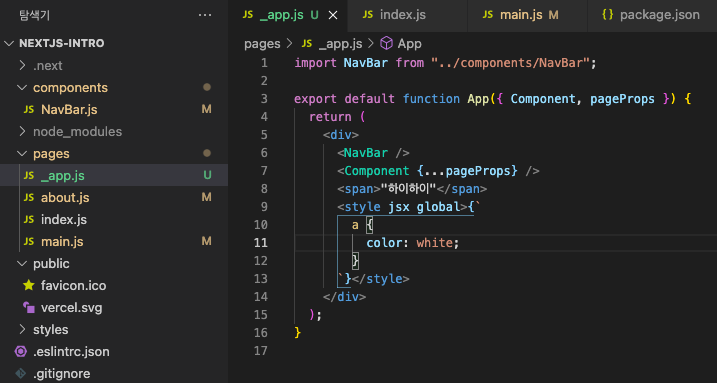
Task: Click the U git status badge on _app.js row
Action: (x=207, y=175)
